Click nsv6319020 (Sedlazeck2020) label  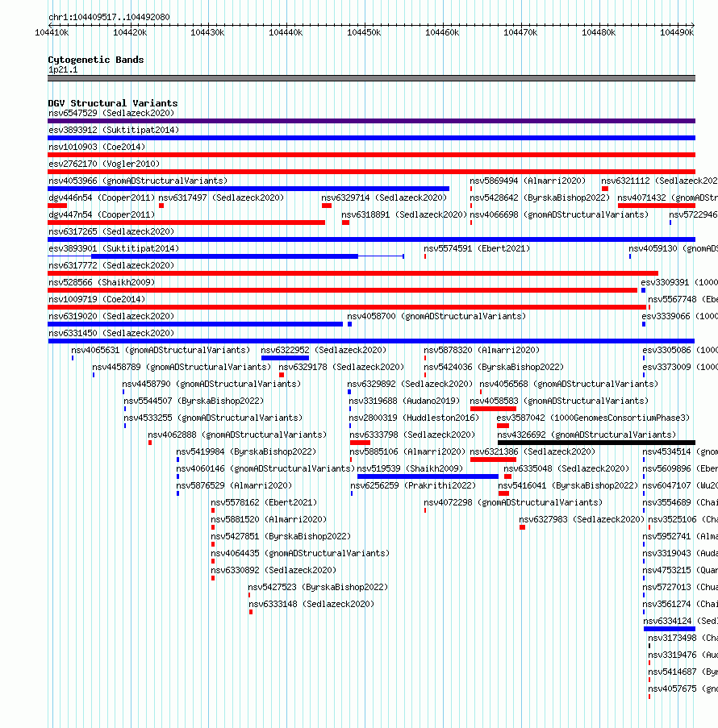(111, 316)
